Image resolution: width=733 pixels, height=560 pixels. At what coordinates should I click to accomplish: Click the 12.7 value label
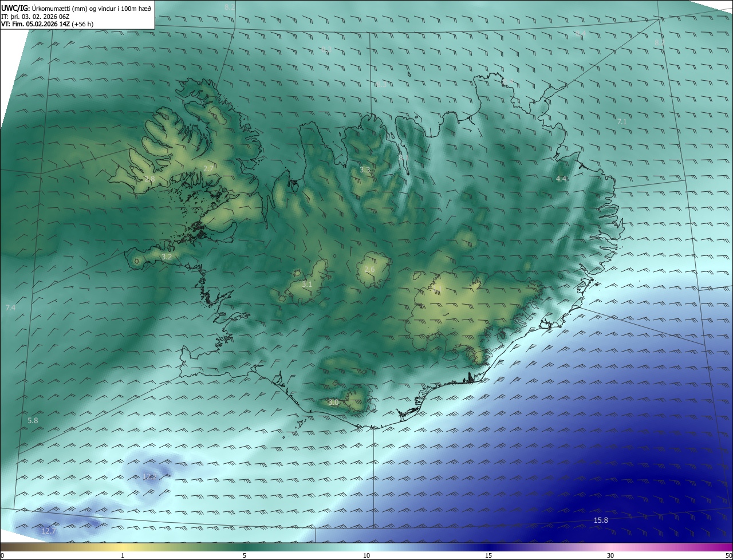pyautogui.click(x=49, y=531)
